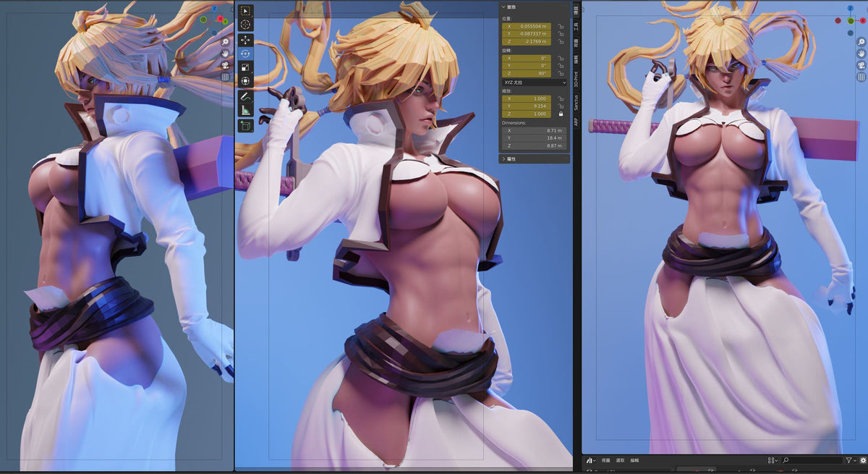Select the Transform tool

click(x=245, y=80)
